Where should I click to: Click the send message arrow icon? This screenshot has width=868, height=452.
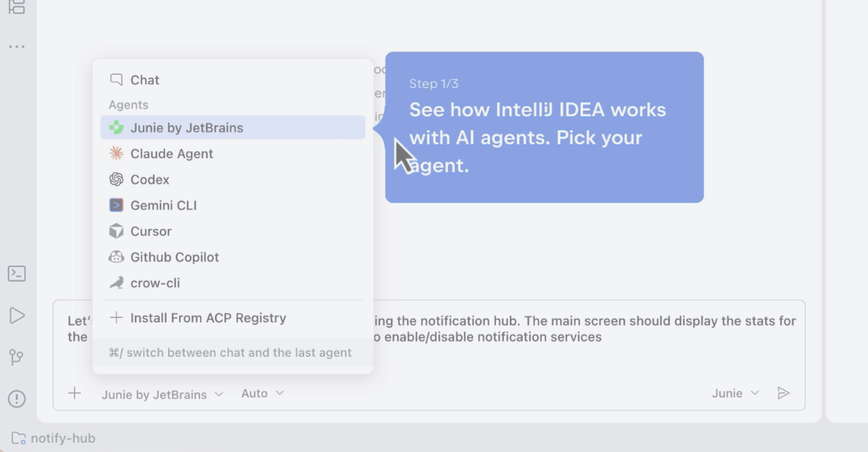click(783, 393)
